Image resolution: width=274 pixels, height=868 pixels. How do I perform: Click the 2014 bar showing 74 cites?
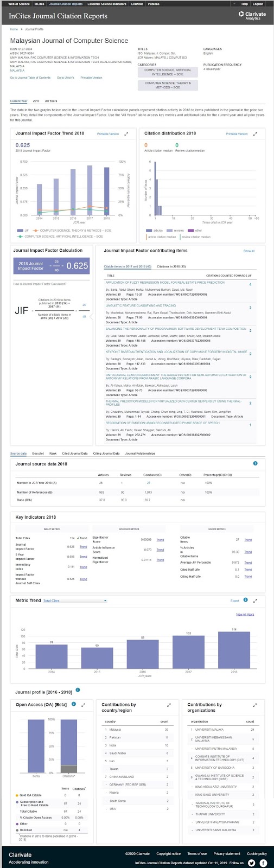pos(52,656)
